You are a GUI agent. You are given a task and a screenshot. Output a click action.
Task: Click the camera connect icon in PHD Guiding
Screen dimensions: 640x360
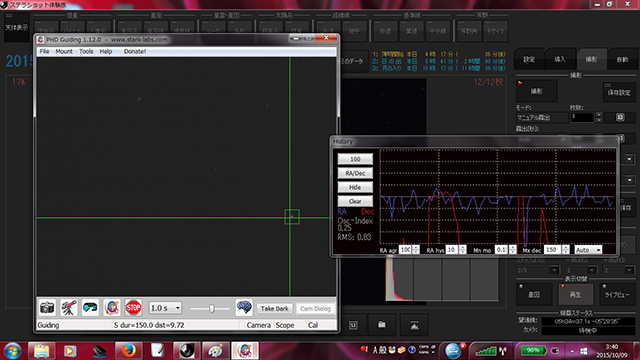(47, 307)
